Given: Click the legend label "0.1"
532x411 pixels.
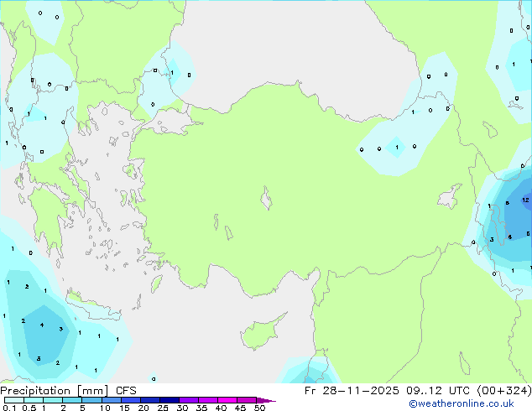Looking at the screenshot, I should pyautogui.click(x=9, y=408).
